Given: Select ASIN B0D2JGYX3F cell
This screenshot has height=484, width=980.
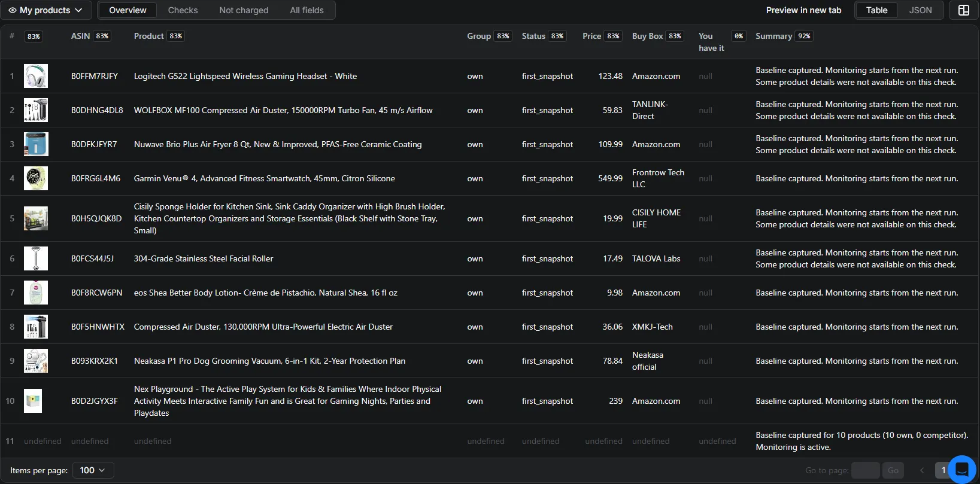Looking at the screenshot, I should coord(95,401).
